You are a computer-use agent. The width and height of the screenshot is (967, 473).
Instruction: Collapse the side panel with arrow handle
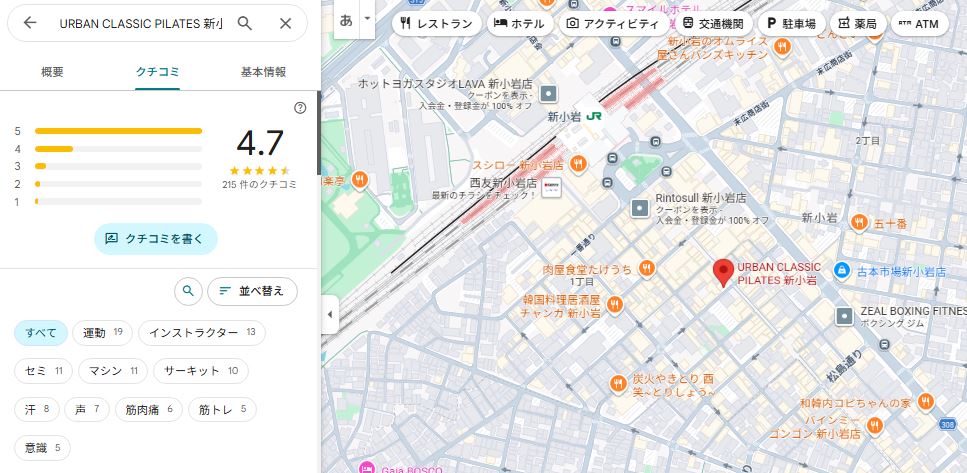coord(329,315)
